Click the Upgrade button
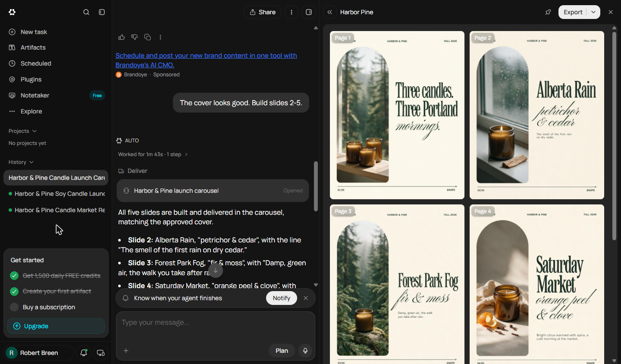The height and width of the screenshot is (364, 621). point(56,326)
